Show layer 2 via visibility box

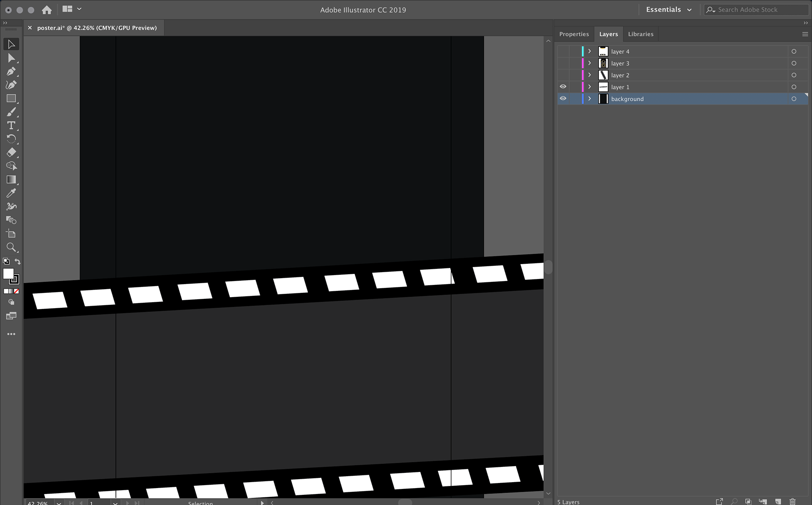[x=563, y=75]
